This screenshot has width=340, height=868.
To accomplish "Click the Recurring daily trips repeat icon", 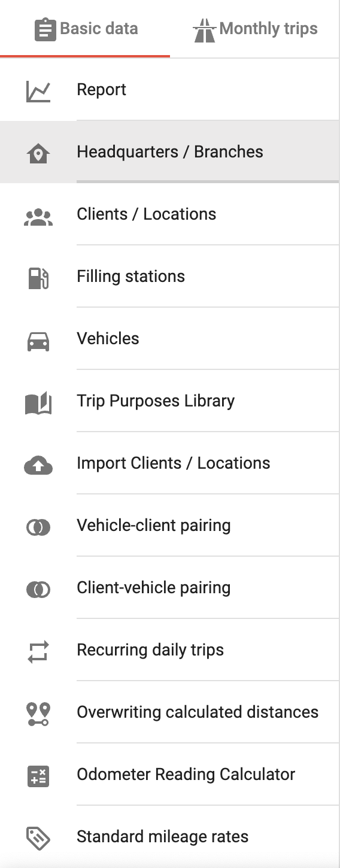I will coord(38,652).
